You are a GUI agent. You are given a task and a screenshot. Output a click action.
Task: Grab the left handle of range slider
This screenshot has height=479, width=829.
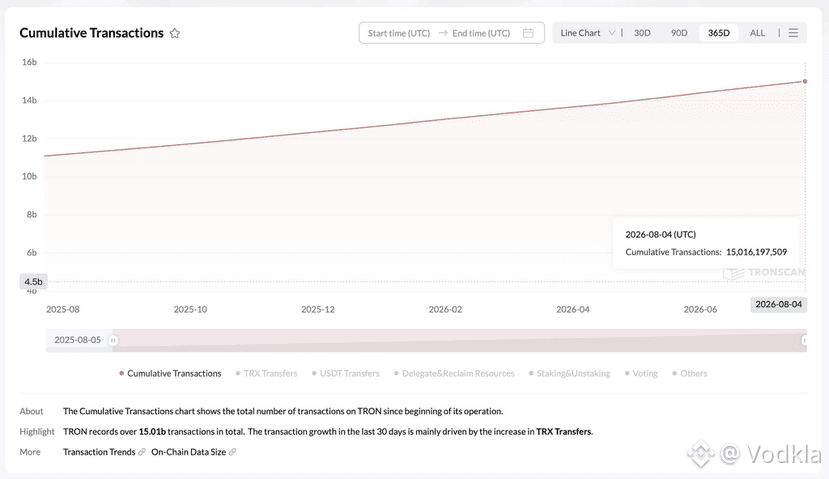pos(113,340)
